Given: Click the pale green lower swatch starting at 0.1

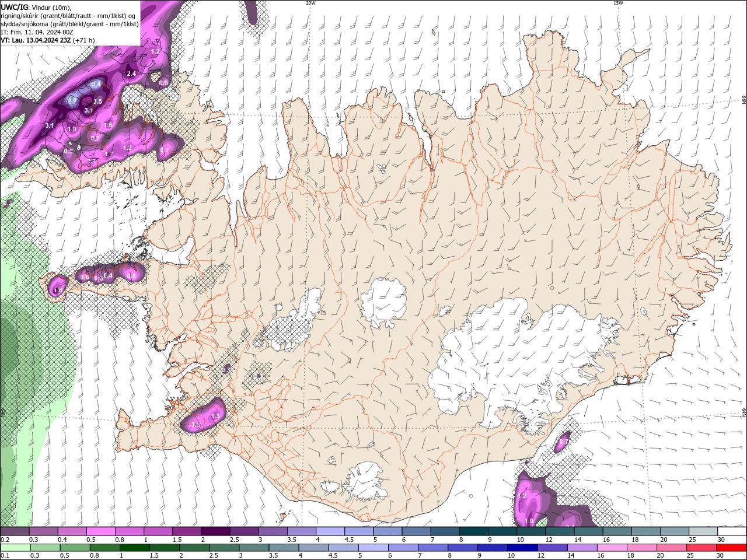Looking at the screenshot, I should [15, 548].
